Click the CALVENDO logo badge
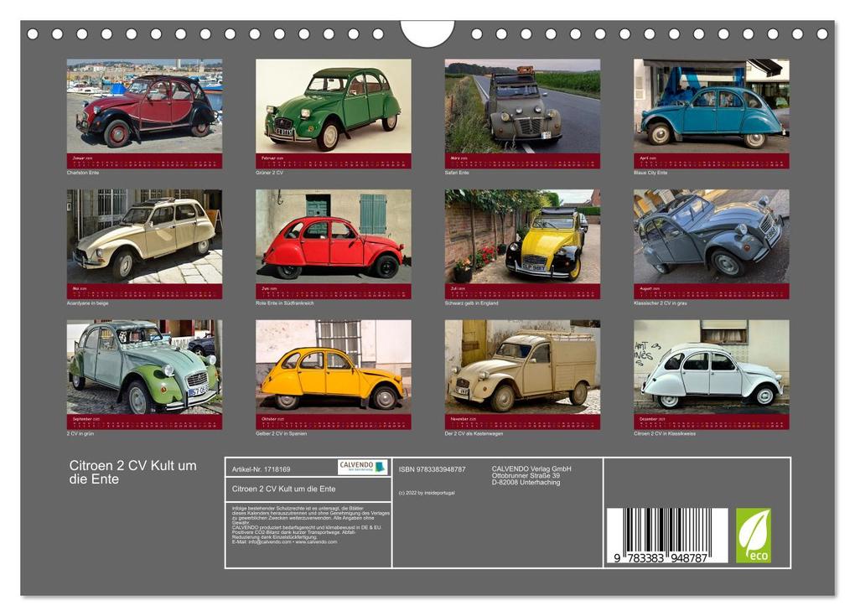This screenshot has width=855, height=616. (x=363, y=467)
